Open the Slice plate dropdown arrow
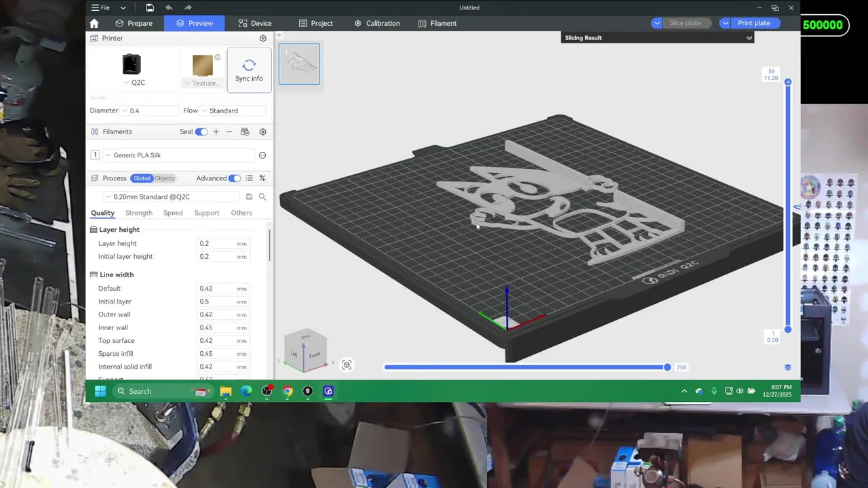 coord(656,23)
